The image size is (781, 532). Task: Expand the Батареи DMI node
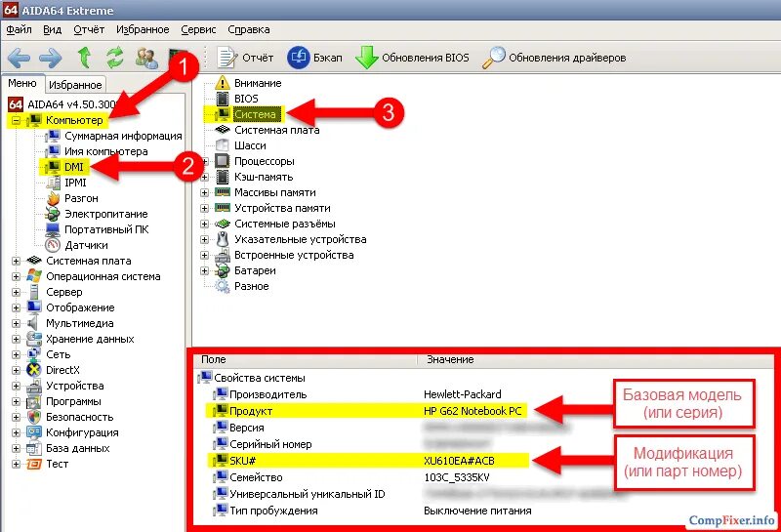(204, 271)
